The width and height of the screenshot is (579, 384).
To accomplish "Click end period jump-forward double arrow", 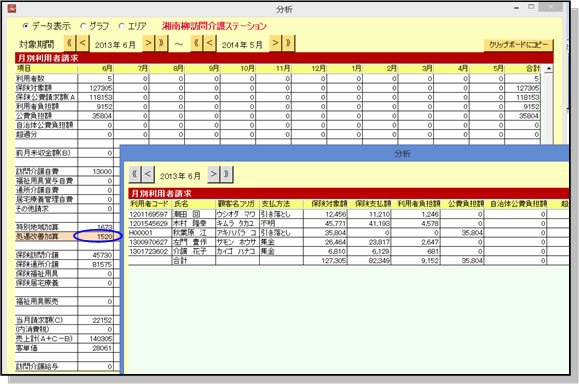I will [288, 44].
